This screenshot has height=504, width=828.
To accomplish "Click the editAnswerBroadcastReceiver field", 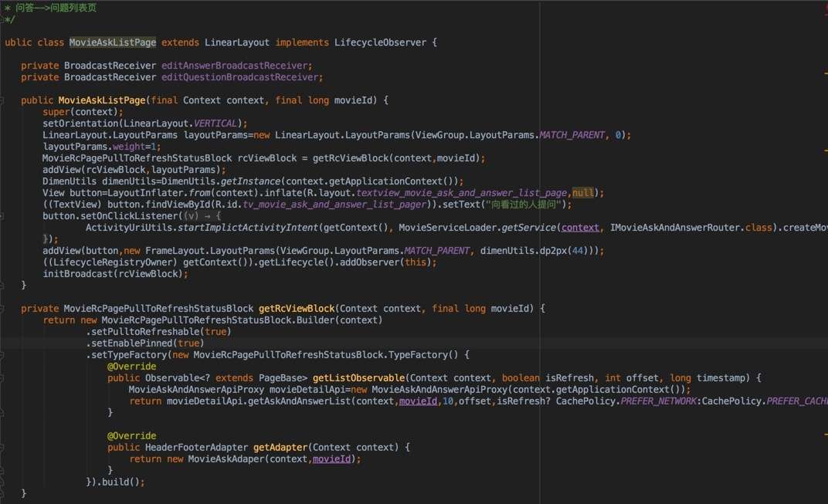I will click(235, 66).
